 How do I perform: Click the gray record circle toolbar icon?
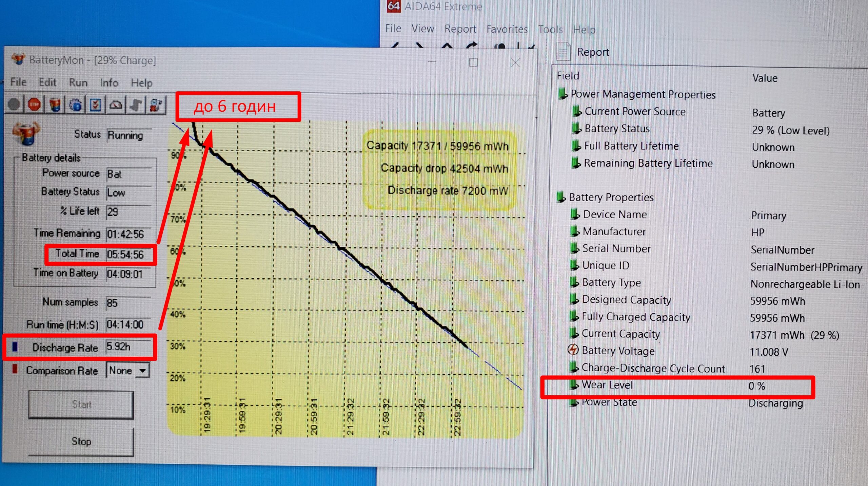tap(14, 105)
